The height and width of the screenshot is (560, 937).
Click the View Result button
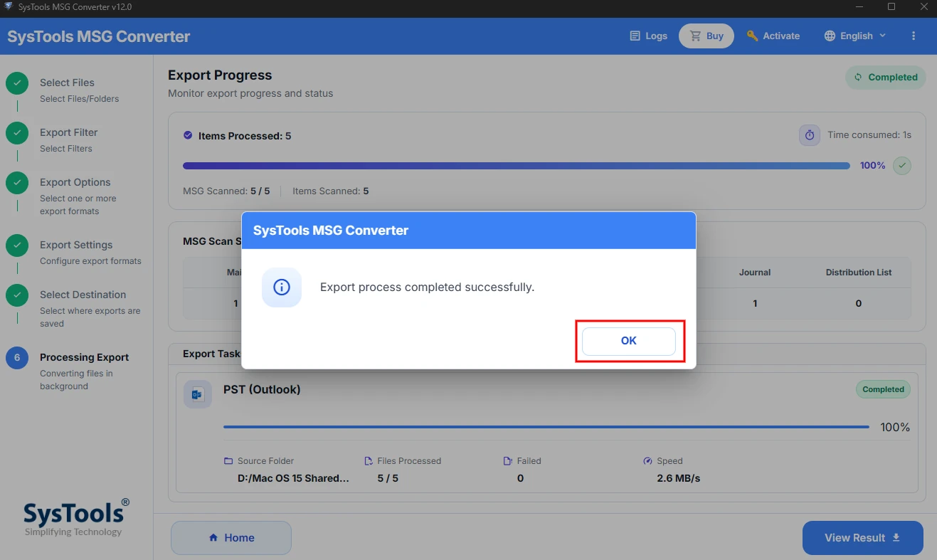[863, 538]
